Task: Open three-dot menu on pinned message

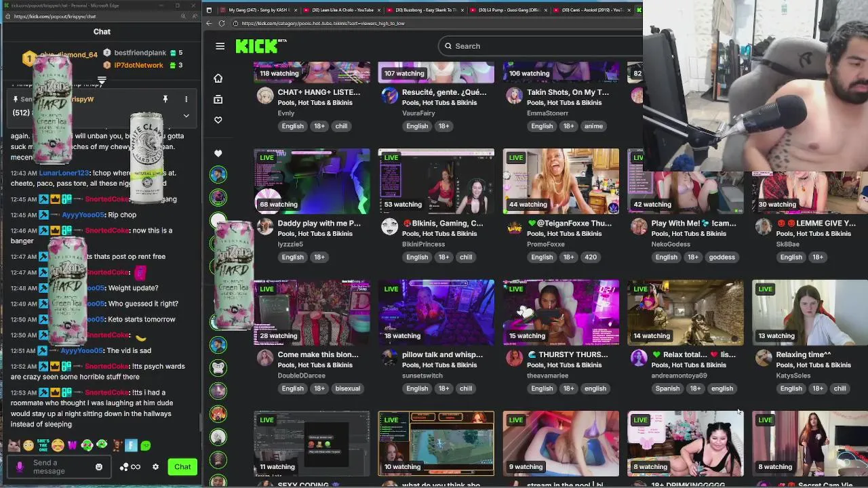Action: click(186, 99)
